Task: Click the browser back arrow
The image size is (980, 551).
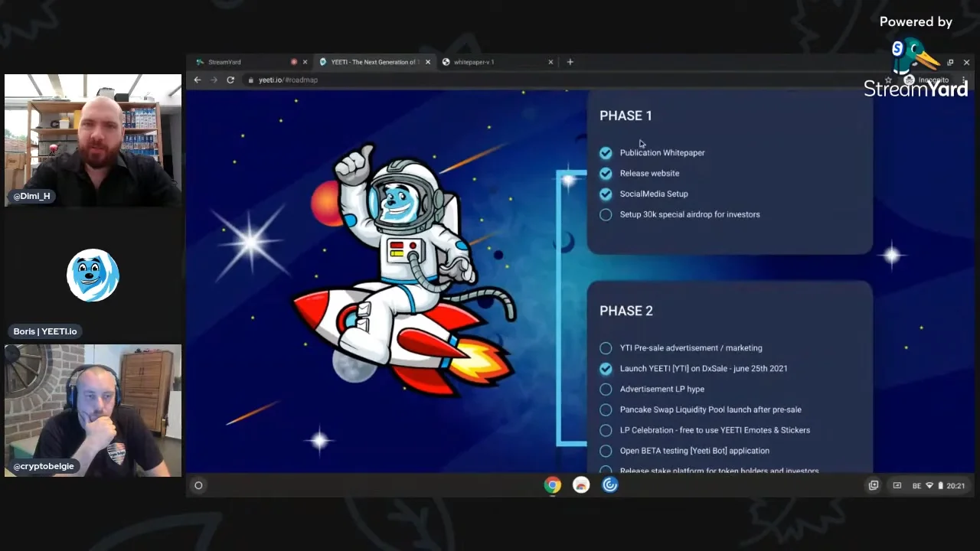Action: tap(198, 80)
